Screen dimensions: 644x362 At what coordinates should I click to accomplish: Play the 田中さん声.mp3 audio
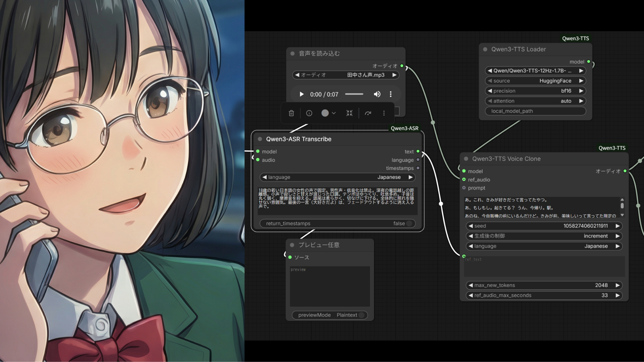pyautogui.click(x=301, y=94)
